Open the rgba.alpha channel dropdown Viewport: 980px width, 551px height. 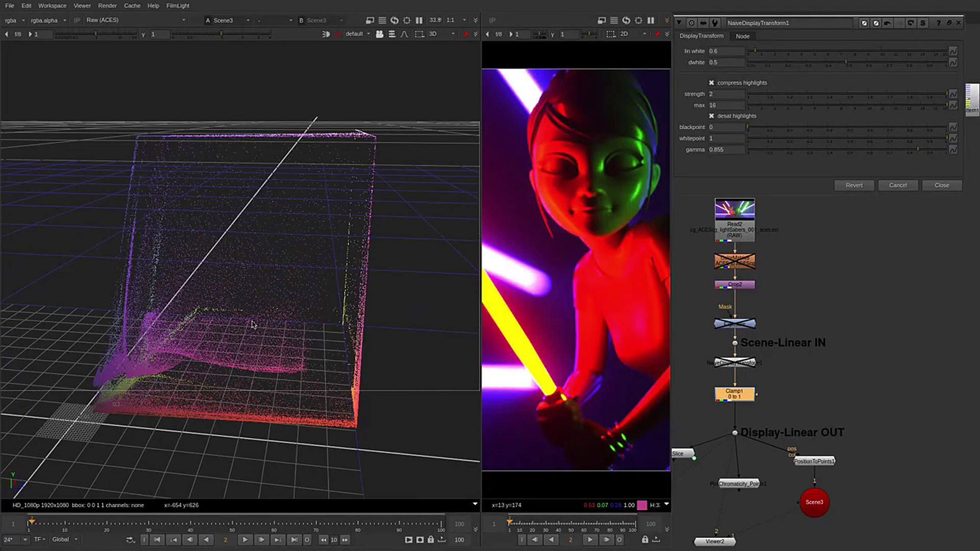[48, 20]
